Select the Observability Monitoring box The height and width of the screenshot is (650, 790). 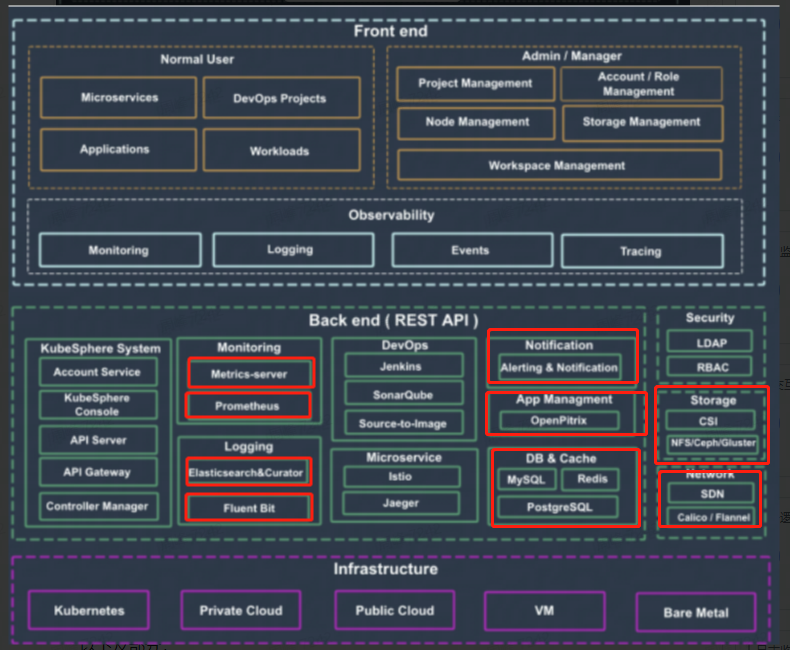120,250
